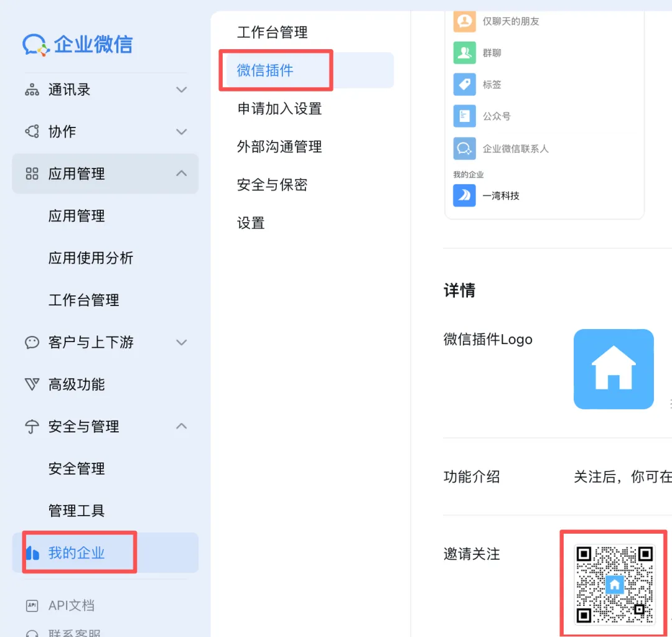Click the blue house 微信插件Logo image
This screenshot has height=637, width=672.
[x=614, y=370]
